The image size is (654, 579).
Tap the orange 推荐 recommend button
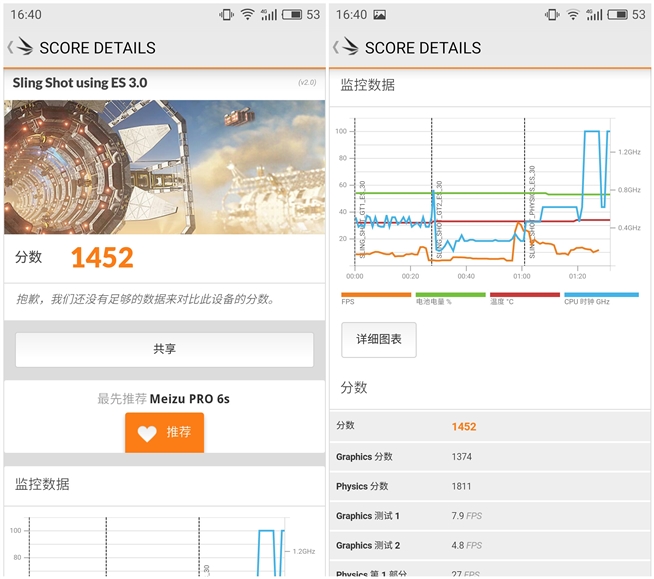pyautogui.click(x=164, y=433)
